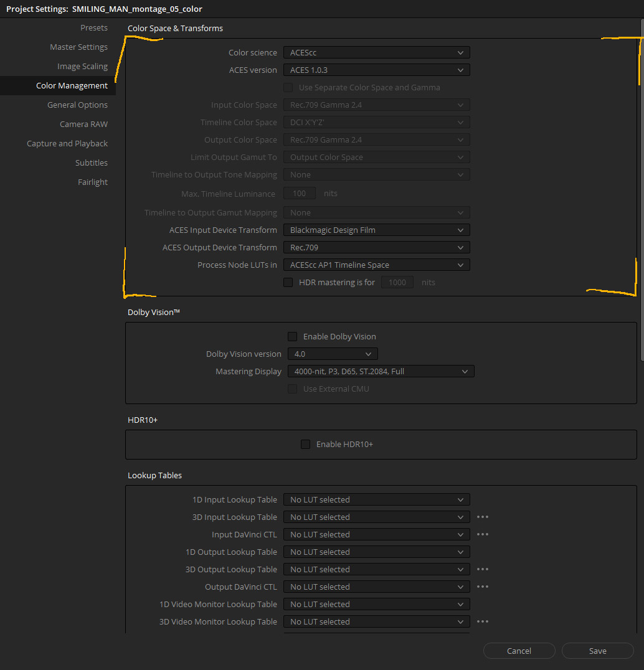Image resolution: width=644 pixels, height=670 pixels.
Task: Click Max. Timeline Luminance value field
Action: 299,194
